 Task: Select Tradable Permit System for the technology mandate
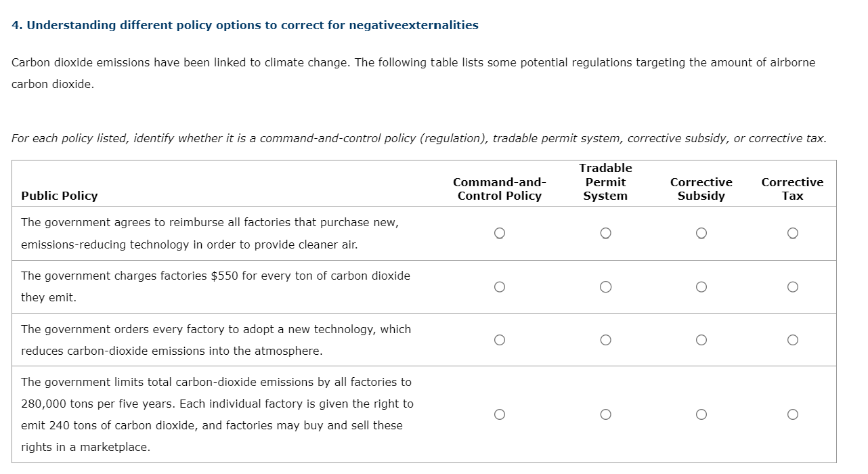[x=606, y=339]
